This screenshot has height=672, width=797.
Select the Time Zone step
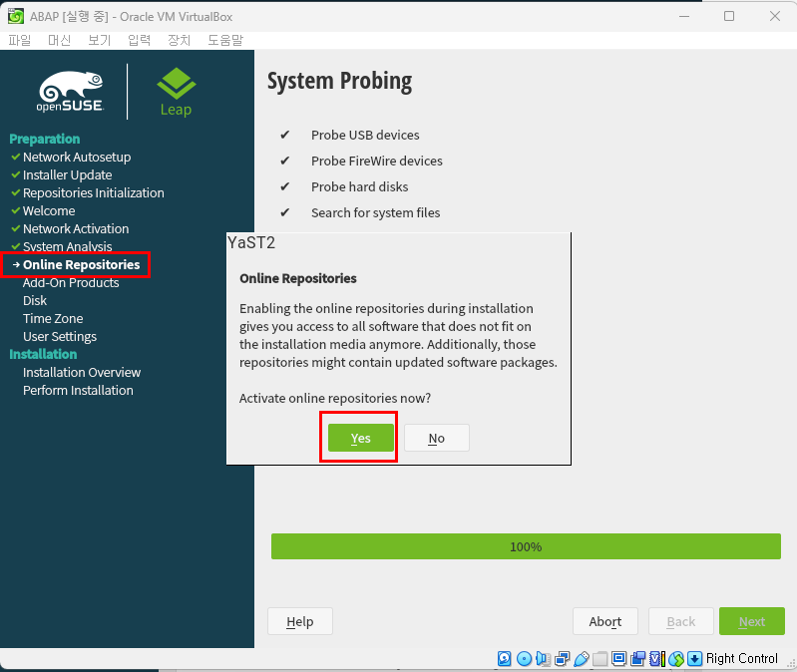(x=53, y=318)
